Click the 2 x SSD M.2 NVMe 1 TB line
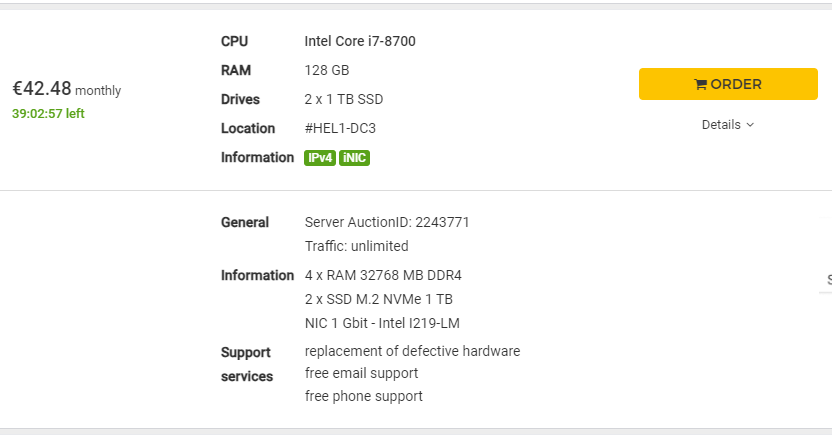The width and height of the screenshot is (832, 436). [x=379, y=299]
